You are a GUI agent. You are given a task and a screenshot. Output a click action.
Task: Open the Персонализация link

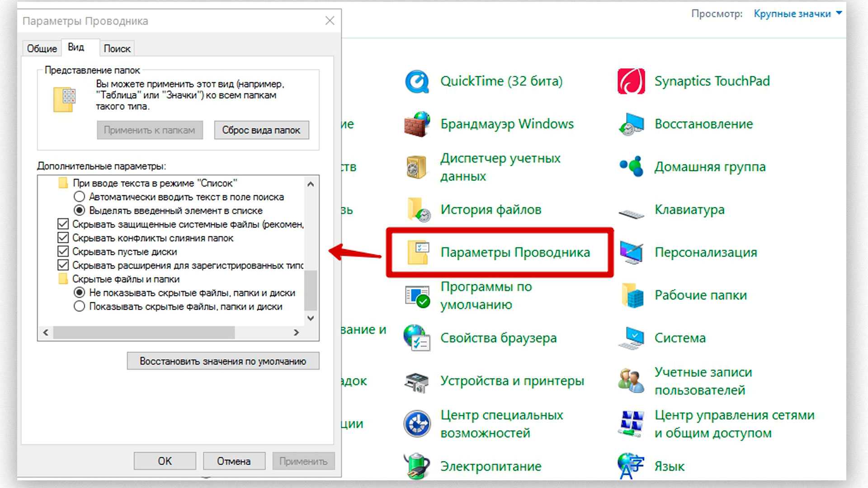pyautogui.click(x=706, y=252)
